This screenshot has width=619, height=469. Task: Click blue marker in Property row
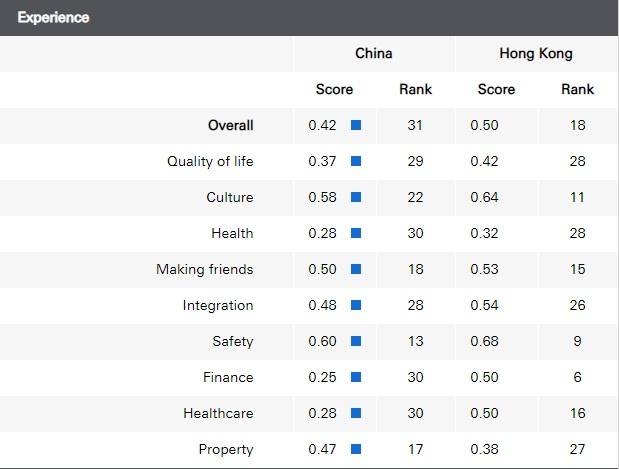(x=356, y=450)
